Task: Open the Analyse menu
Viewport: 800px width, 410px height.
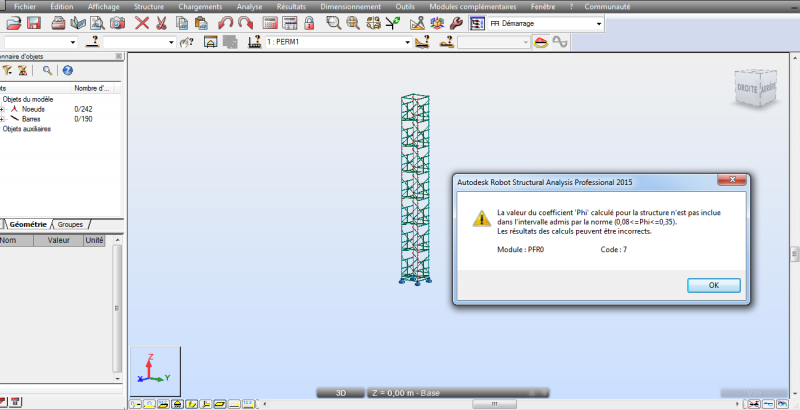Action: click(249, 7)
